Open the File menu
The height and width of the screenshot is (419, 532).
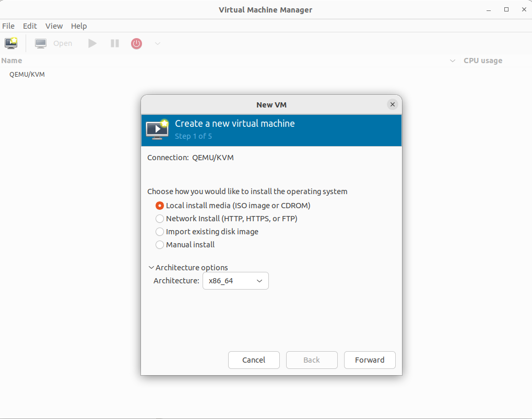(x=8, y=26)
